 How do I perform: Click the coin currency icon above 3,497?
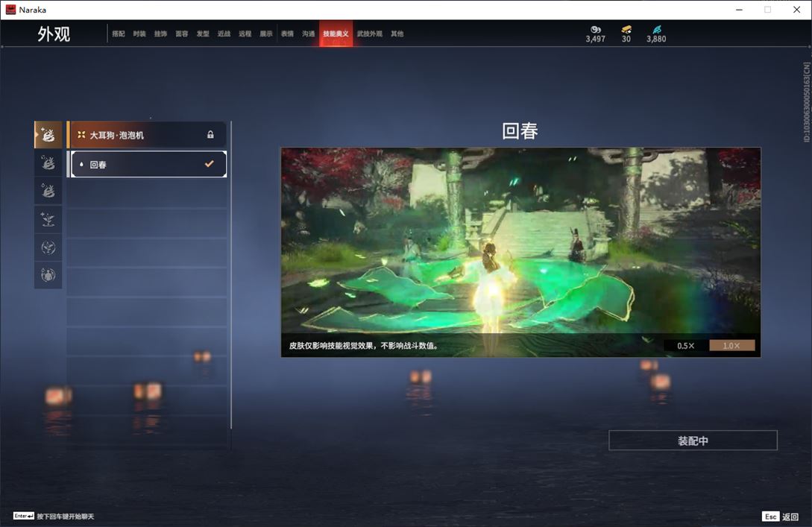tap(596, 30)
